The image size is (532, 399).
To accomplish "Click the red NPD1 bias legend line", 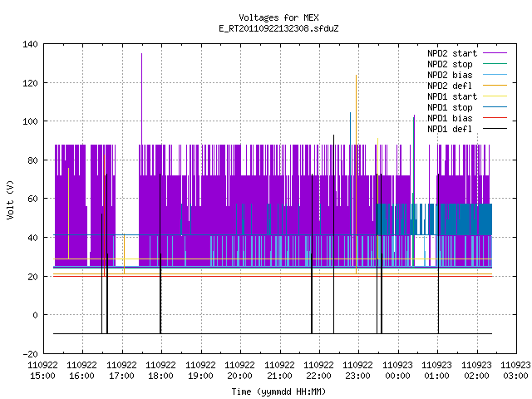I will click(x=495, y=118).
